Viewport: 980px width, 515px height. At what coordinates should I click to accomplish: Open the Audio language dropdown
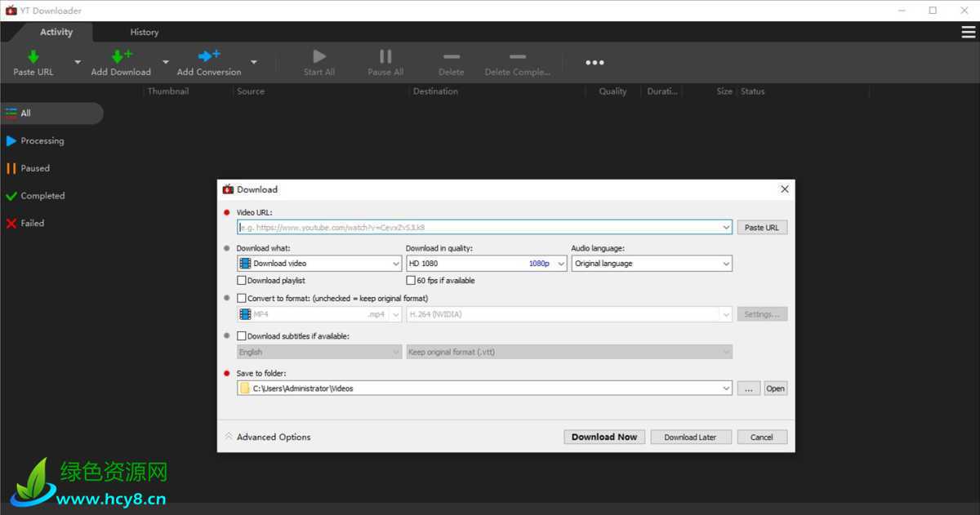[x=651, y=264]
